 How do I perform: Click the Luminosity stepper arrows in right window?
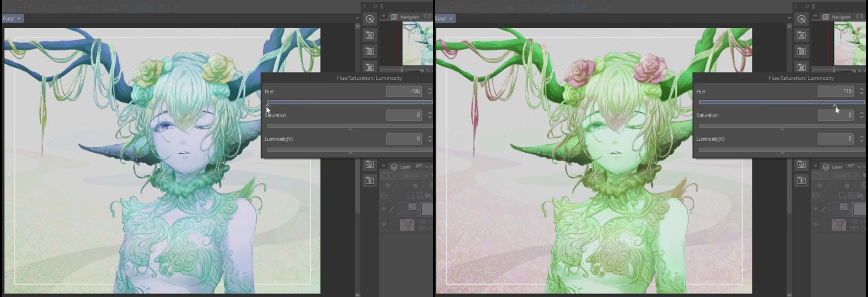click(x=861, y=139)
